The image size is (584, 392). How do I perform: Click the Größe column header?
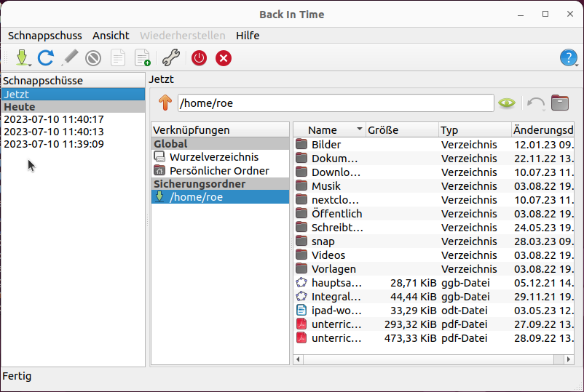coord(400,130)
